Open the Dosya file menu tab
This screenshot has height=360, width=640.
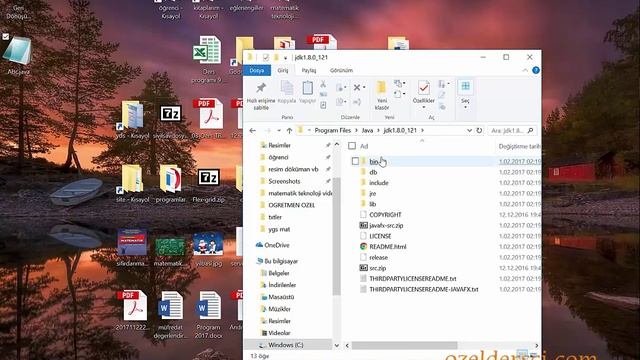(257, 70)
